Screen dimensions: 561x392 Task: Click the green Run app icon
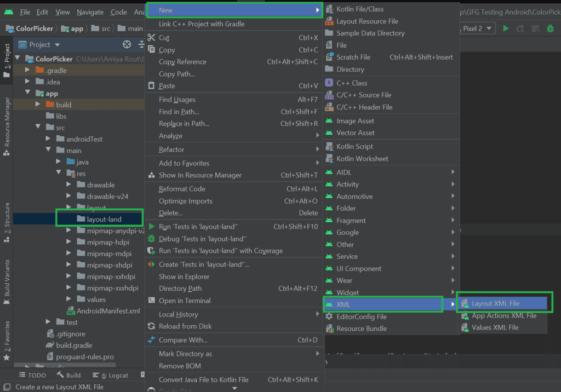tap(506, 28)
